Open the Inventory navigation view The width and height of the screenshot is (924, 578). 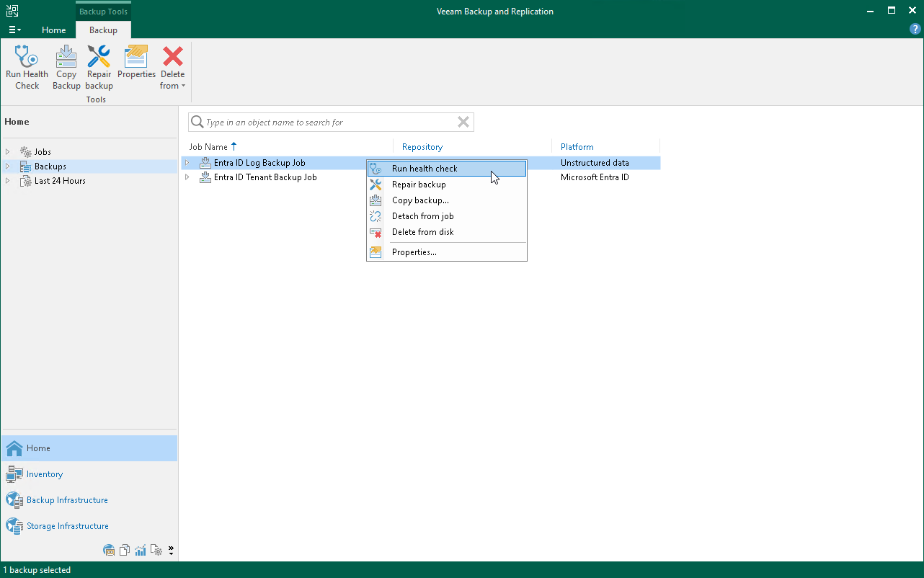click(89, 474)
